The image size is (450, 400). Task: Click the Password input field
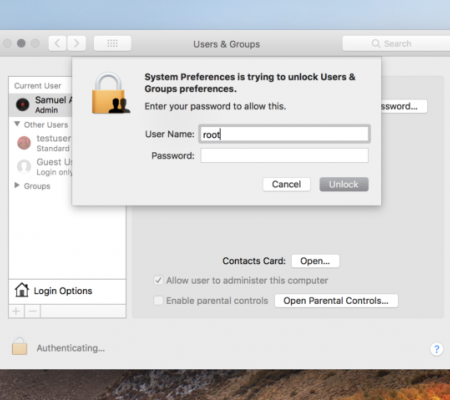pos(284,156)
